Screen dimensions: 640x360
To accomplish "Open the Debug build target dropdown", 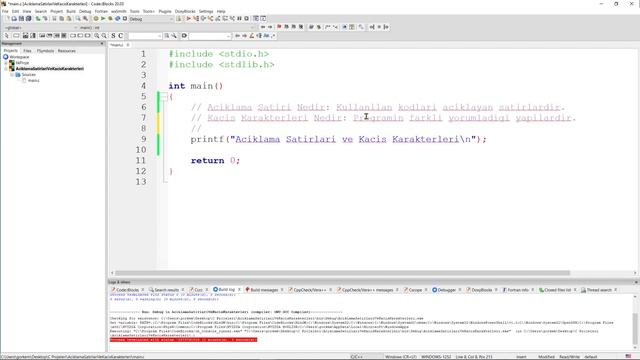I will pos(151,19).
